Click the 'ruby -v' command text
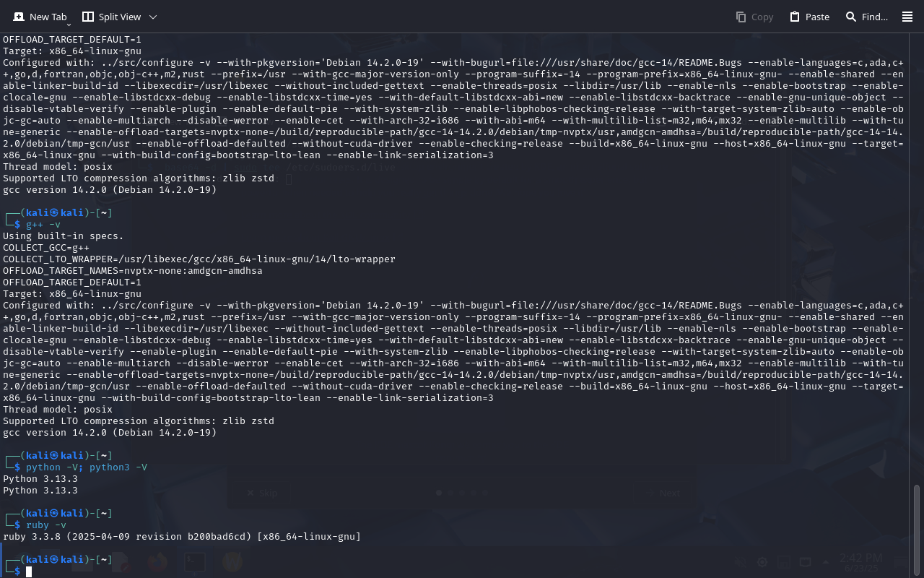This screenshot has height=578, width=924. pos(46,525)
